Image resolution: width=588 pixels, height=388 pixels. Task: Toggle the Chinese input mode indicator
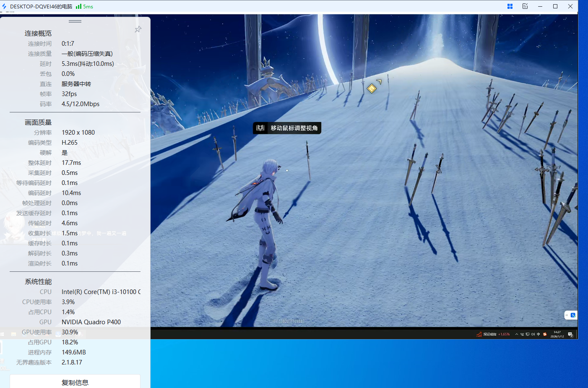pyautogui.click(x=539, y=334)
